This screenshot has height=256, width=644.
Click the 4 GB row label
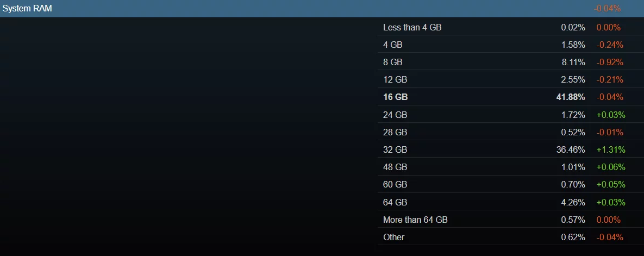click(x=393, y=45)
